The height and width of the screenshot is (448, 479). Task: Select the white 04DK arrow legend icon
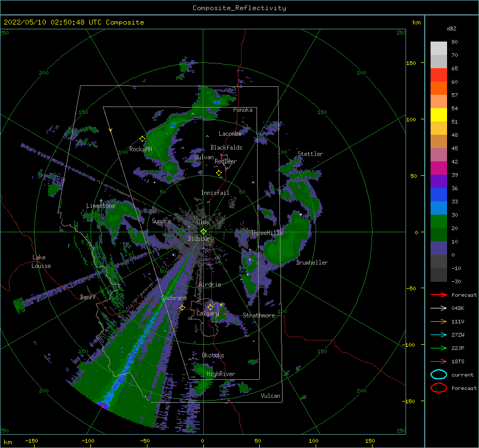[439, 308]
